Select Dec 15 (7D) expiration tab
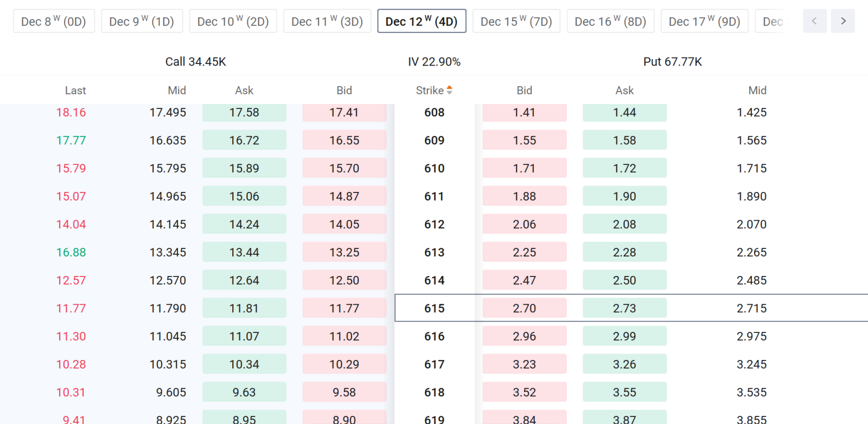This screenshot has height=424, width=868. [x=516, y=21]
